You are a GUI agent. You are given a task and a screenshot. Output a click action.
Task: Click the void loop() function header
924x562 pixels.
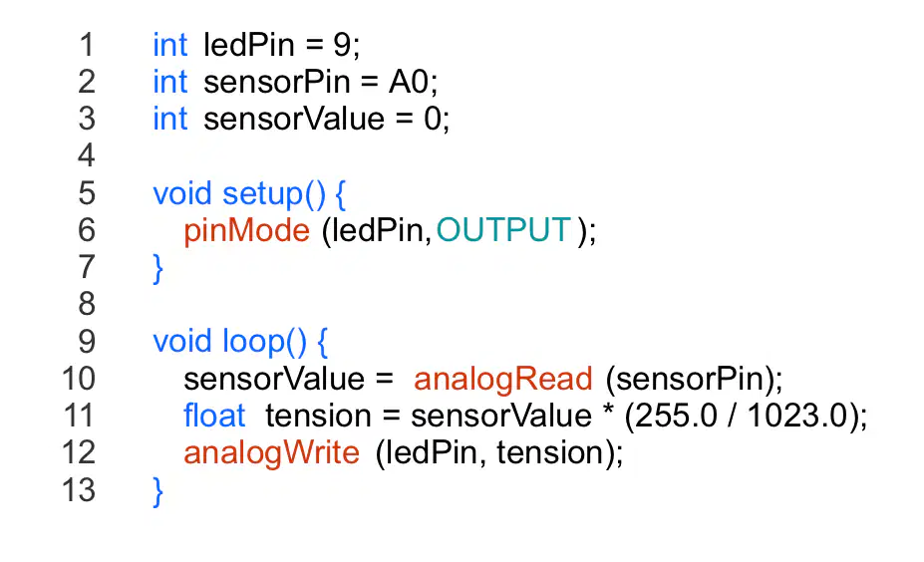tap(230, 342)
